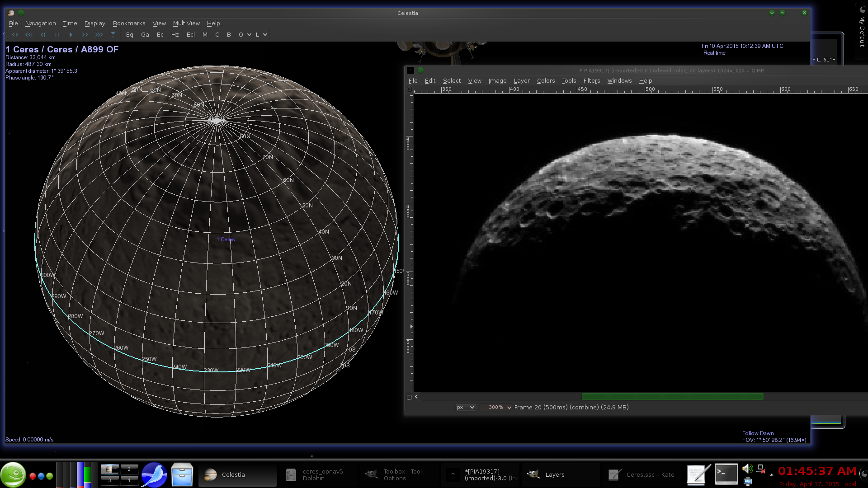
Task: Switch to virtual desktop 4 in pager
Action: tap(129, 480)
